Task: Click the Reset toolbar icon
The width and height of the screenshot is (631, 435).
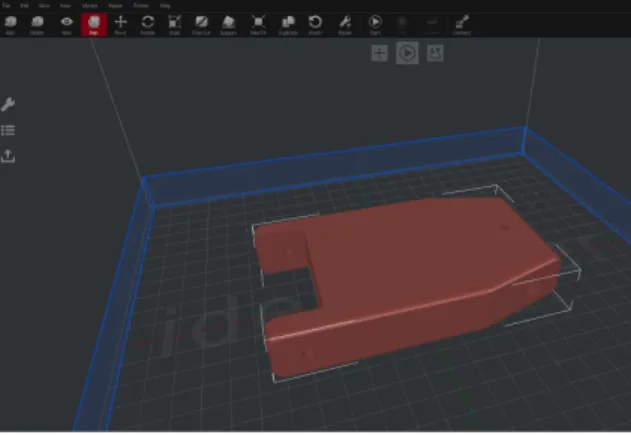Action: (x=315, y=25)
